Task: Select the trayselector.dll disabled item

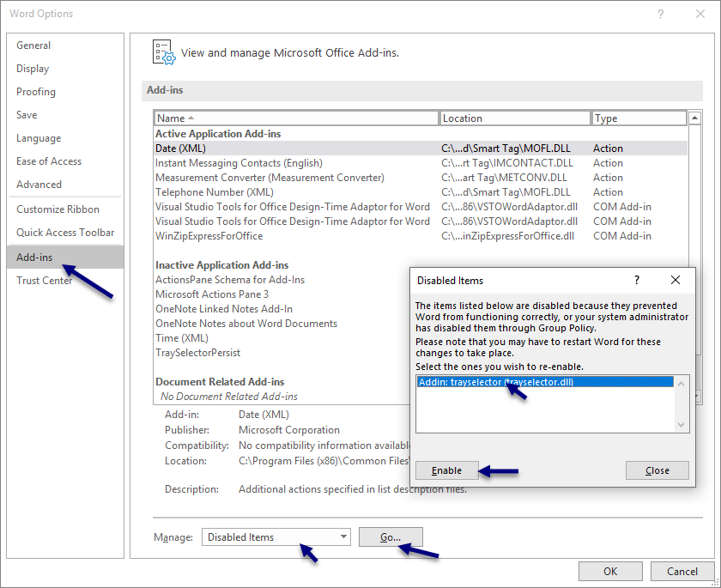Action: pos(545,382)
